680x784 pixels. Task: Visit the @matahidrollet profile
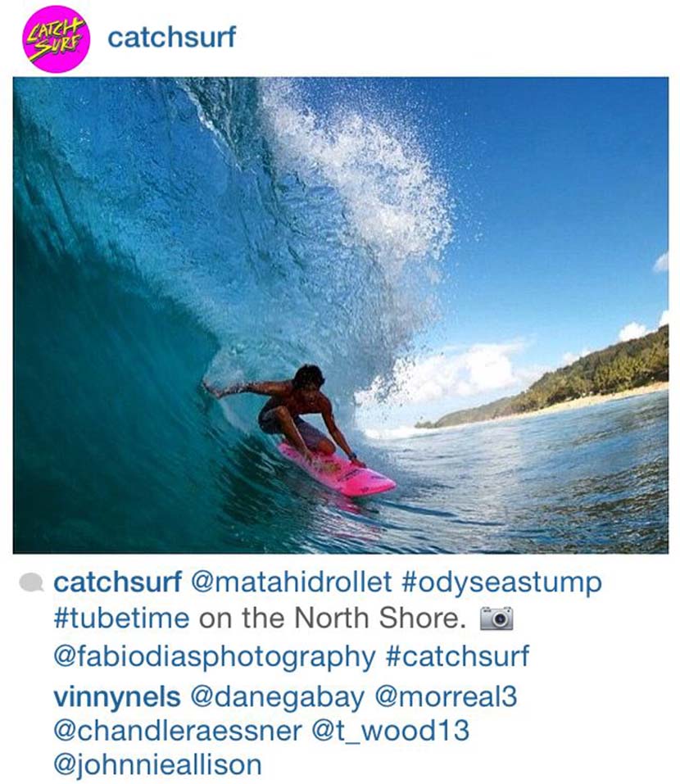(292, 583)
